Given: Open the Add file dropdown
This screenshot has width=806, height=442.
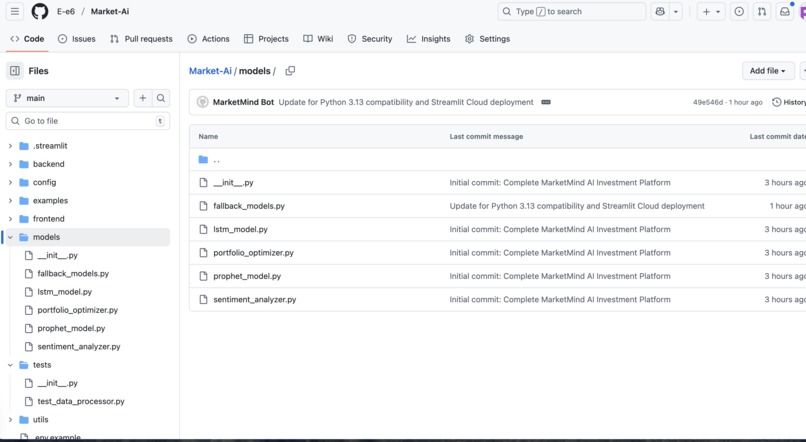Looking at the screenshot, I should click(x=768, y=71).
